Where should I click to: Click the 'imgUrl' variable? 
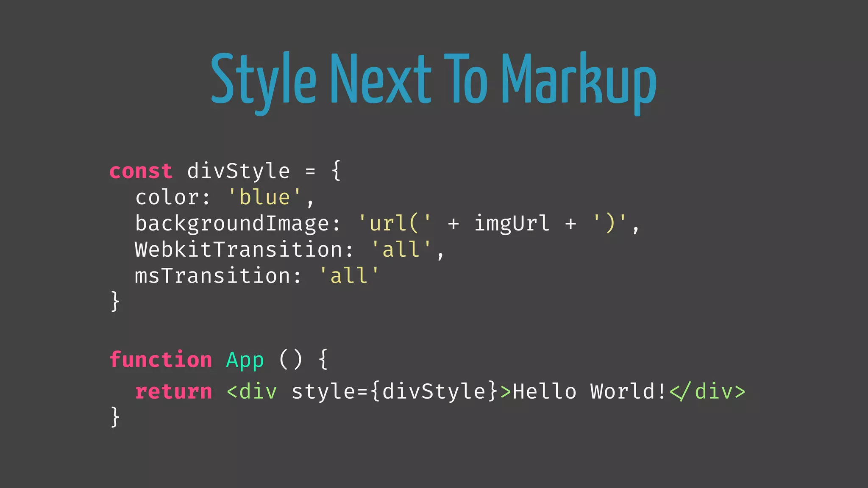[x=512, y=223]
